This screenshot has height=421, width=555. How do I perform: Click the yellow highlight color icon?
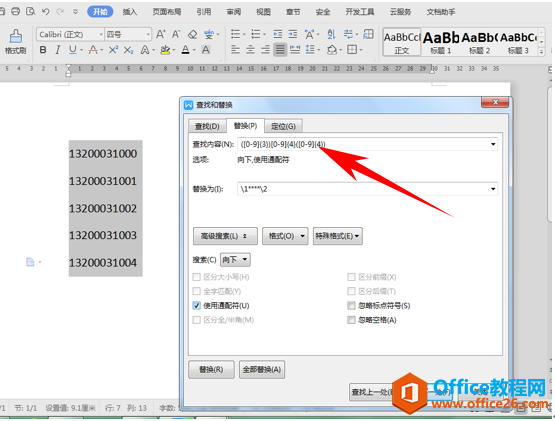[165, 50]
